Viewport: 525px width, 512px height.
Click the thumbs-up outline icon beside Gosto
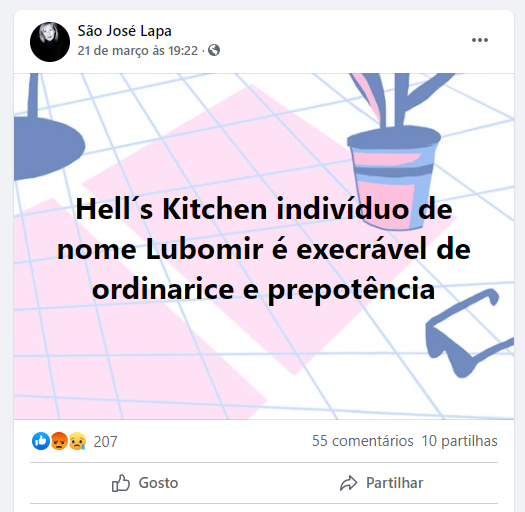point(121,483)
